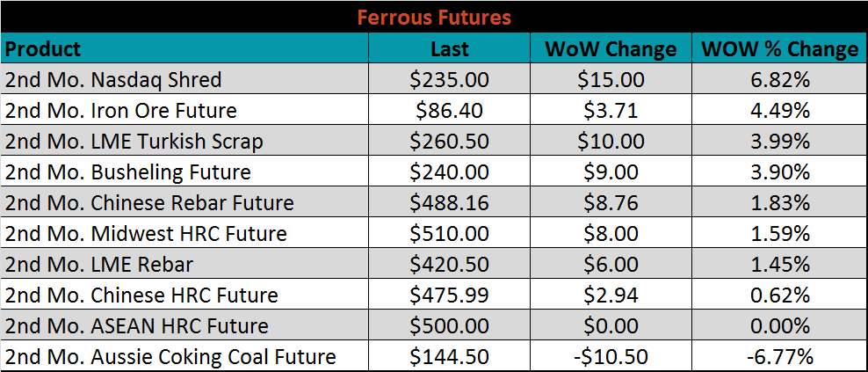Image resolution: width=868 pixels, height=372 pixels.
Task: Select the 2nd Mo. Nasdaq Shred cell
Action: [184, 79]
